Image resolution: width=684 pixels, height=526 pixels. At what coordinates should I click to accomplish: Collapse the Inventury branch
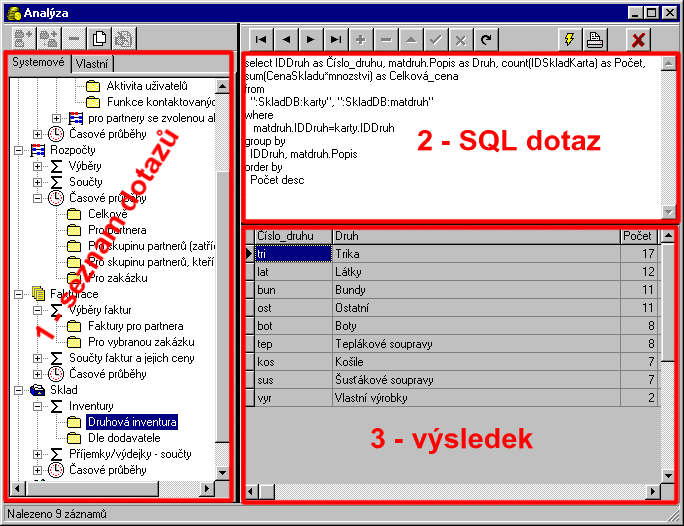[x=37, y=406]
